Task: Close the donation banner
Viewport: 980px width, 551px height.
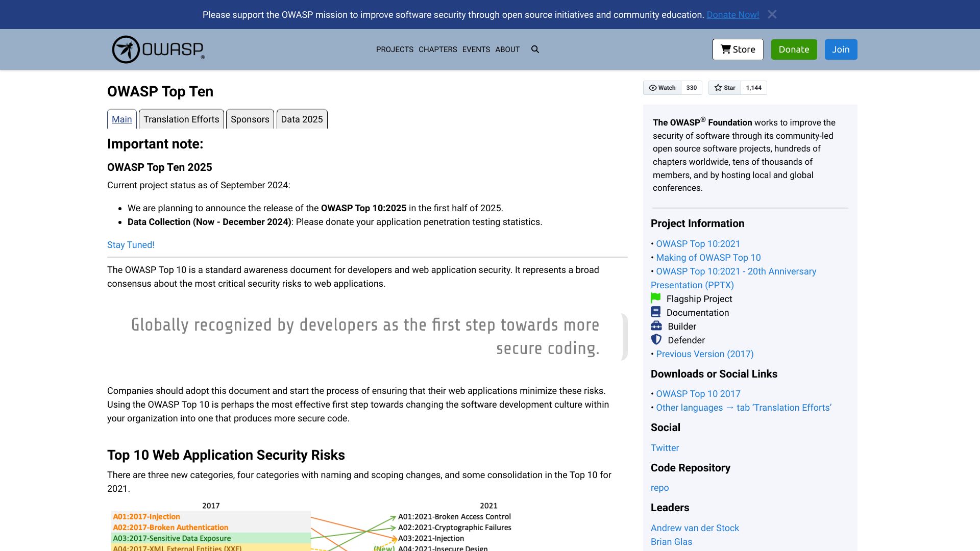Action: [772, 14]
